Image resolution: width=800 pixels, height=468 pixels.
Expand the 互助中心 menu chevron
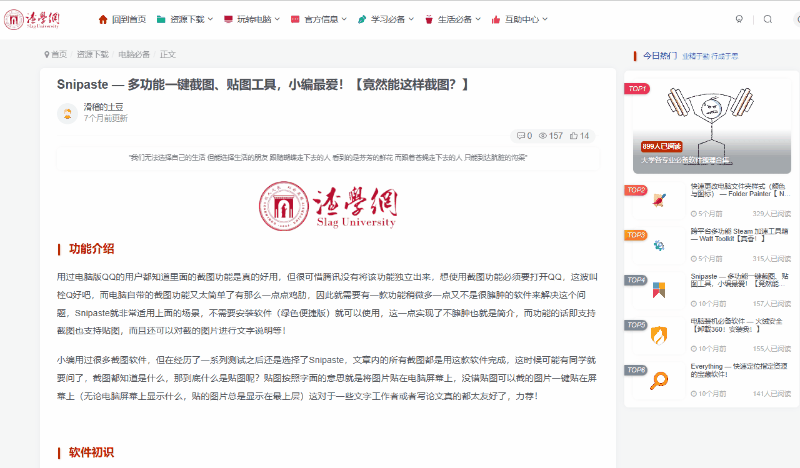pyautogui.click(x=545, y=19)
